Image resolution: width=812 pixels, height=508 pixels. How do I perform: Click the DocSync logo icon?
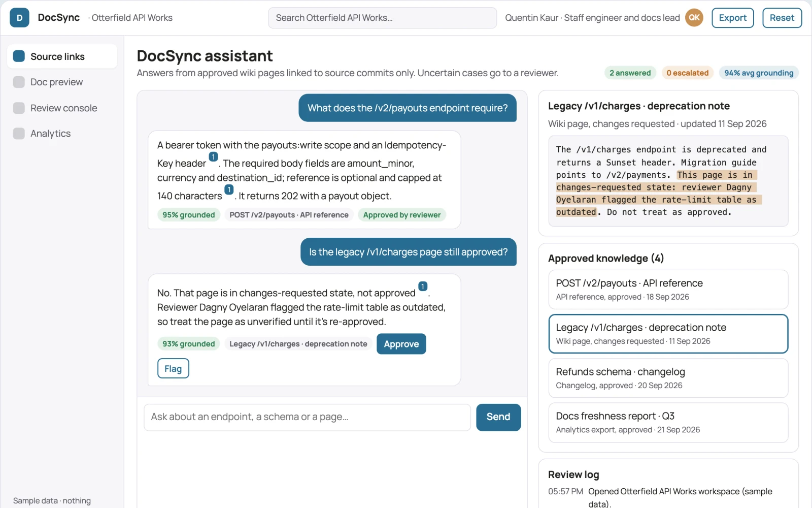pyautogui.click(x=19, y=18)
